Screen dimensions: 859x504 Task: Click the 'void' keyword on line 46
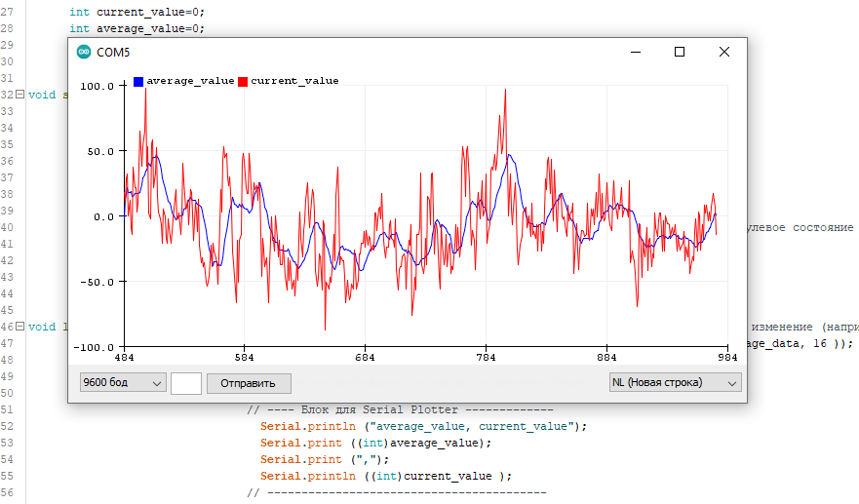coord(42,327)
